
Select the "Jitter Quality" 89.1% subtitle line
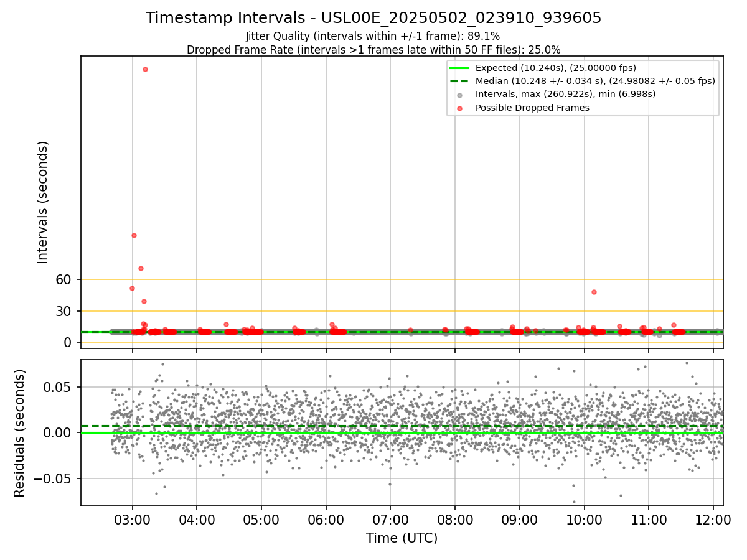[x=373, y=37]
